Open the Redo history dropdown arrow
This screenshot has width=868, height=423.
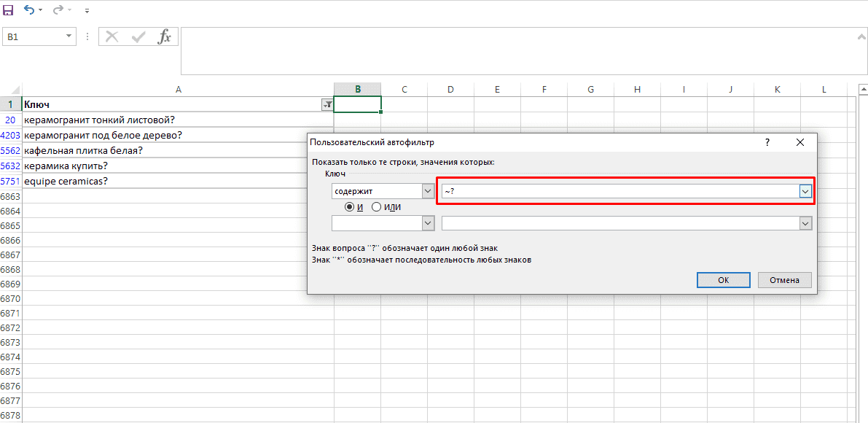69,10
